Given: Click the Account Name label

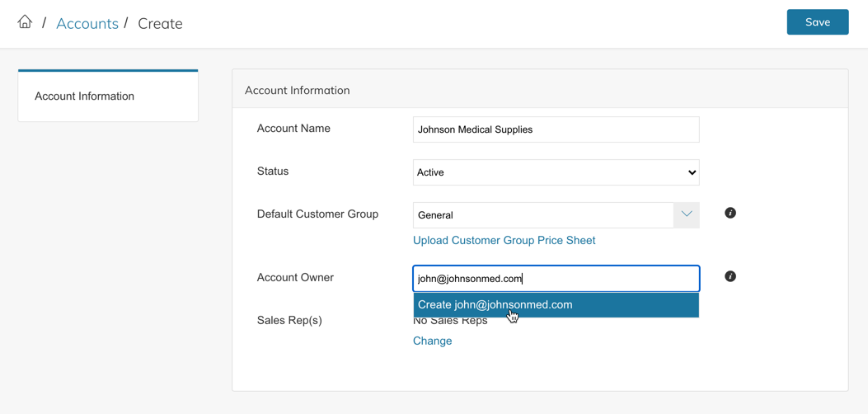Looking at the screenshot, I should 293,129.
